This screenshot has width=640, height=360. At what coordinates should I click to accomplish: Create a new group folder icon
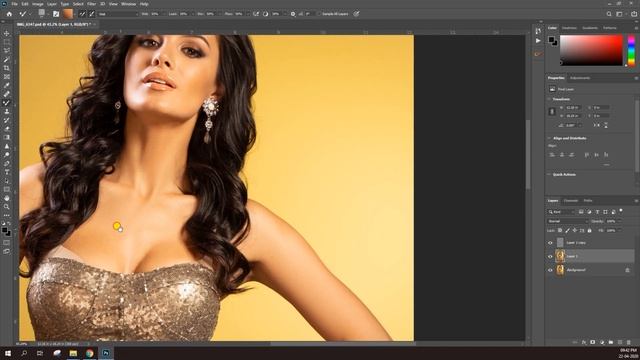(x=611, y=342)
